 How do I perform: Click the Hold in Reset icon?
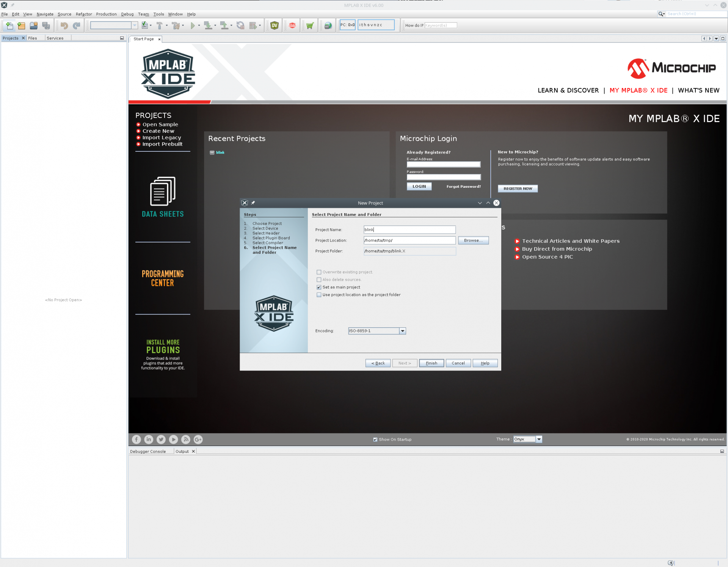[240, 25]
